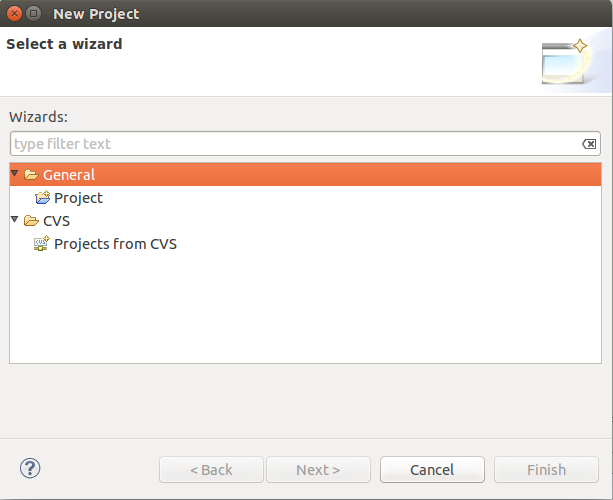613x500 pixels.
Task: Click the Finish button
Action: coord(546,470)
